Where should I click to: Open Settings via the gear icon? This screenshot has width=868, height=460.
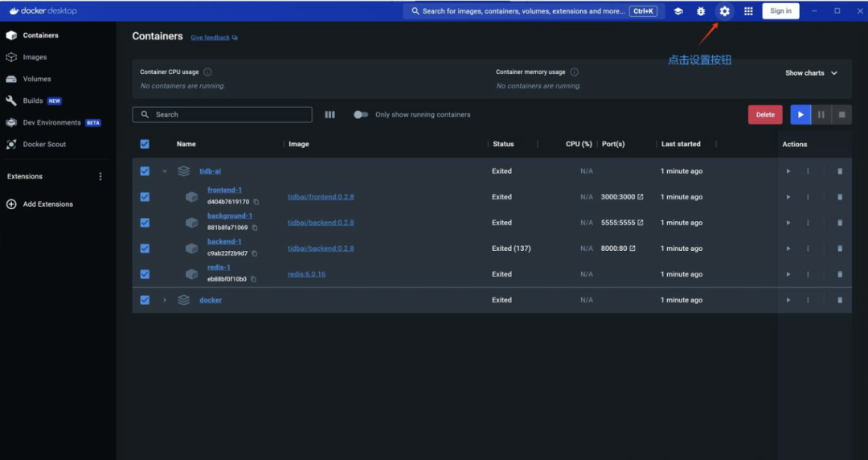coord(724,11)
